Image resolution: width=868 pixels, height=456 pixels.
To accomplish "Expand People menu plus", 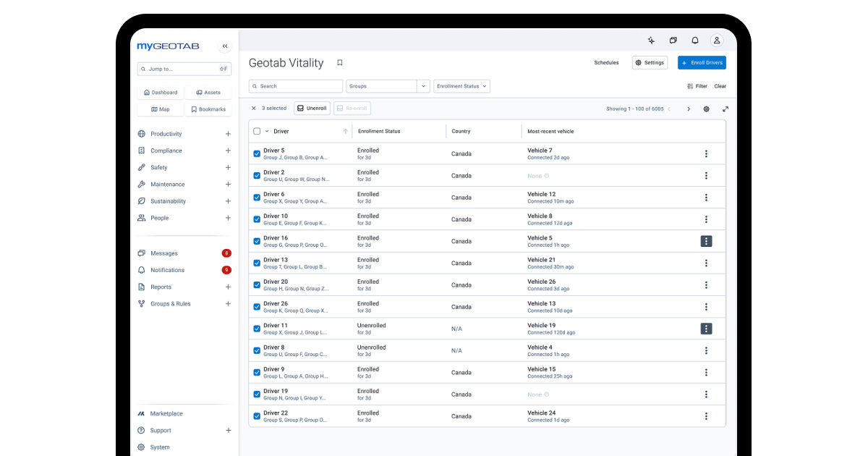I will [x=228, y=218].
